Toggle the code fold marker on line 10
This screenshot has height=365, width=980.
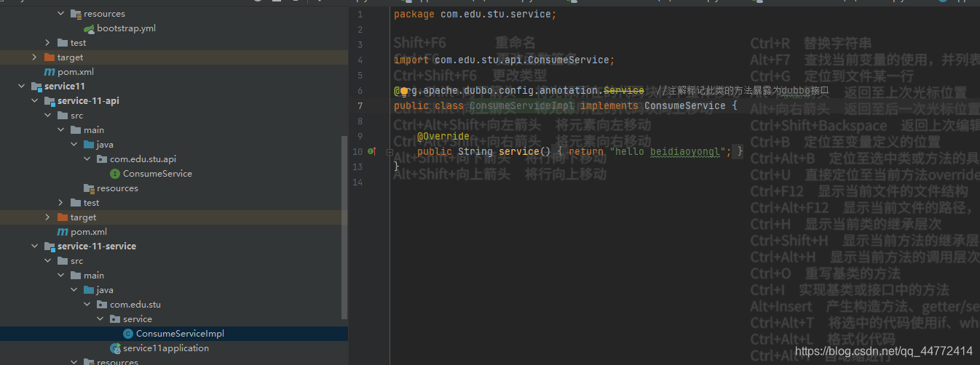pos(390,151)
